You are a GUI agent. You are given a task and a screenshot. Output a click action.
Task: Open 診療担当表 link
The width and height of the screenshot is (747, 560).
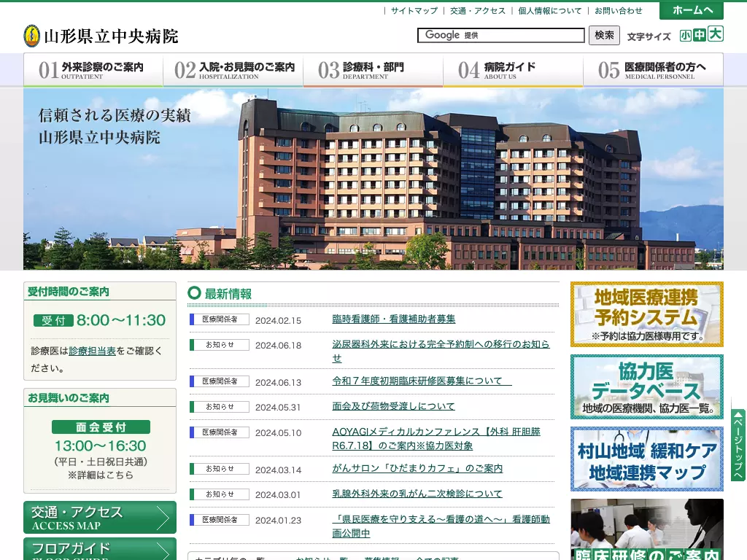tap(93, 351)
